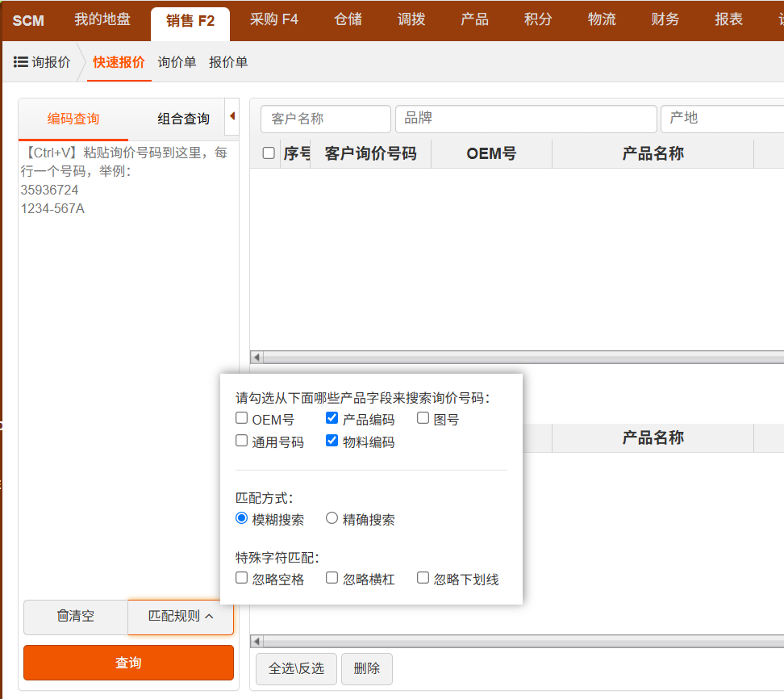Enable the 忽略横杠 checkbox
This screenshot has height=699, width=784.
click(332, 578)
